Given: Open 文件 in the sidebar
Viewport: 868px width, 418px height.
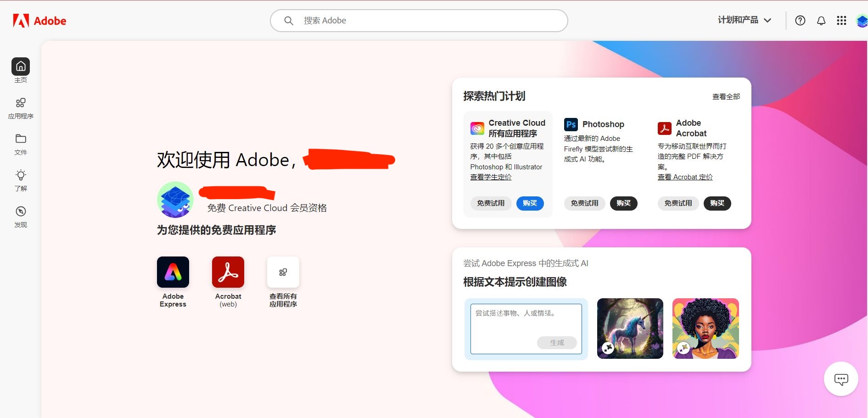Looking at the screenshot, I should (21, 145).
